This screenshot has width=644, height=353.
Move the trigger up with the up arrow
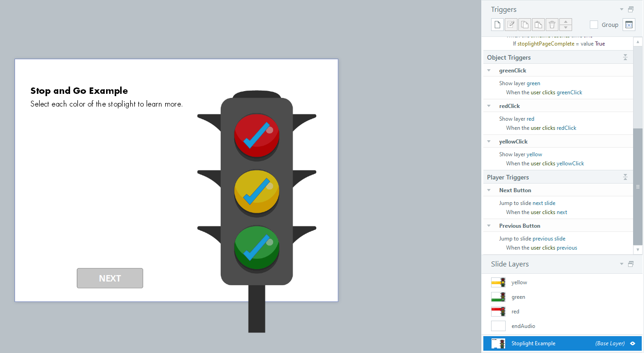(x=565, y=22)
